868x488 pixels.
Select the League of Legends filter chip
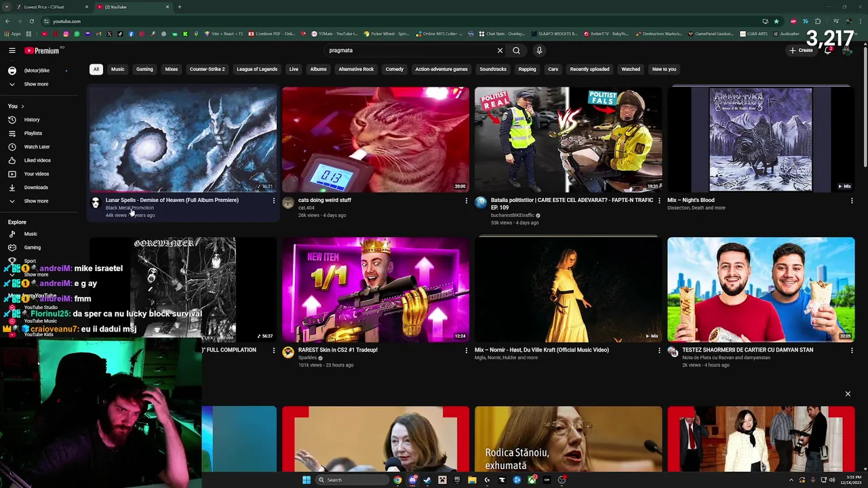pyautogui.click(x=257, y=69)
